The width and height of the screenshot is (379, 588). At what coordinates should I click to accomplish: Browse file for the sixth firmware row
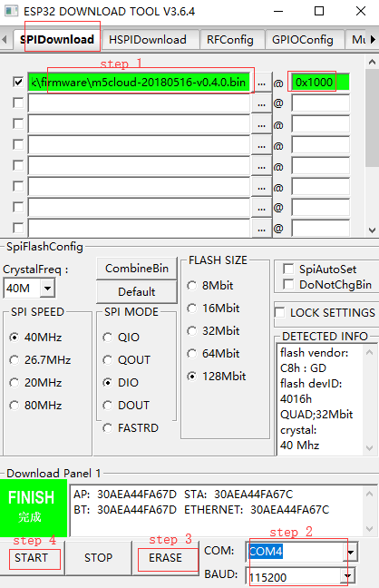262,187
